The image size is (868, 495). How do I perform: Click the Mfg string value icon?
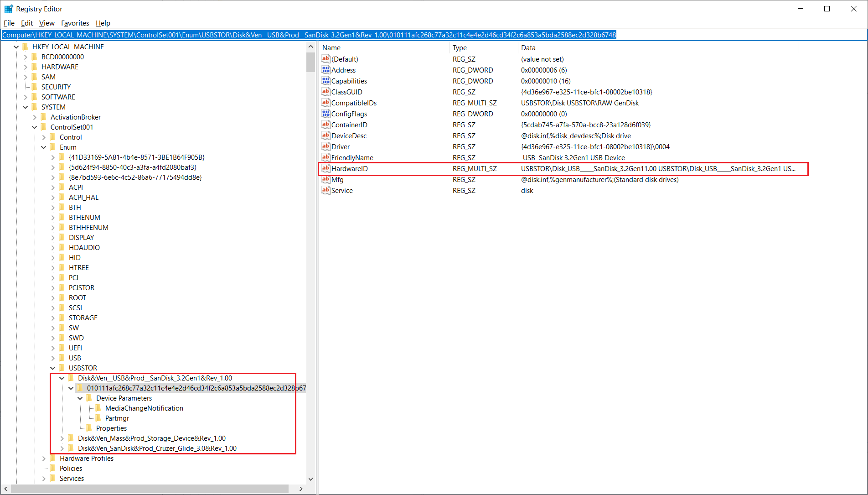point(325,179)
